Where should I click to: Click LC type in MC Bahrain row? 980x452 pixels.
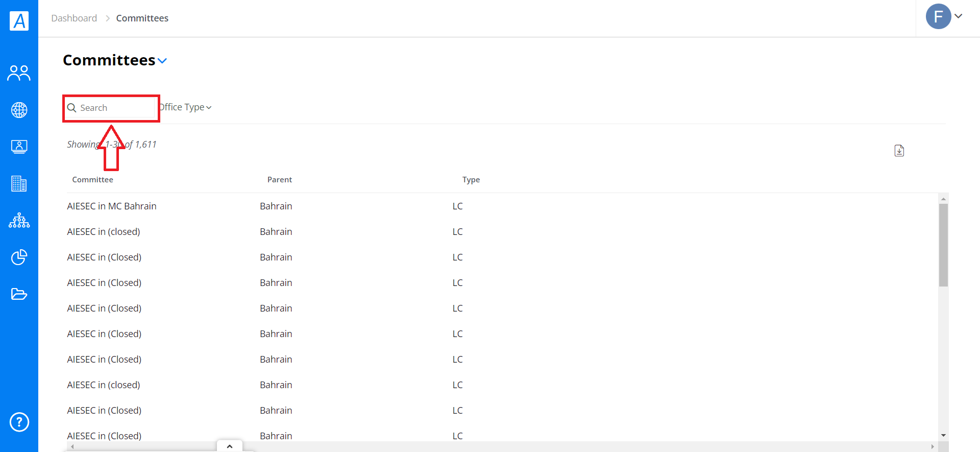[x=457, y=206]
